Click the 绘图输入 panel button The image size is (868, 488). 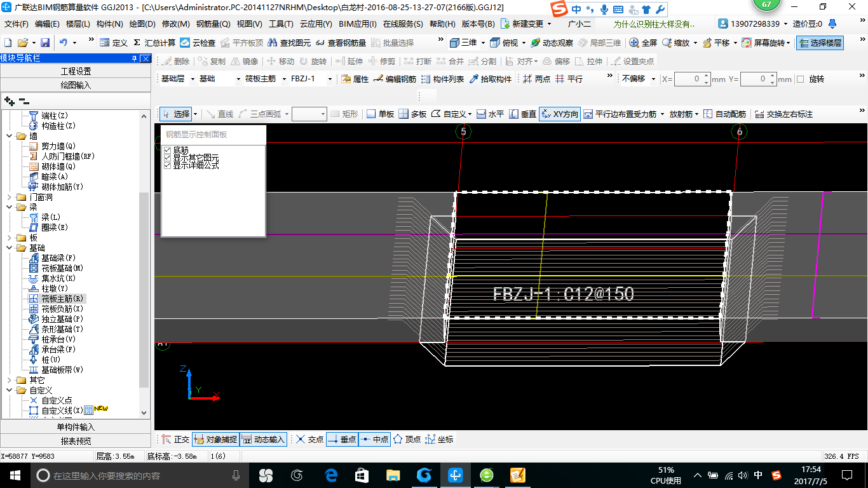coord(76,85)
